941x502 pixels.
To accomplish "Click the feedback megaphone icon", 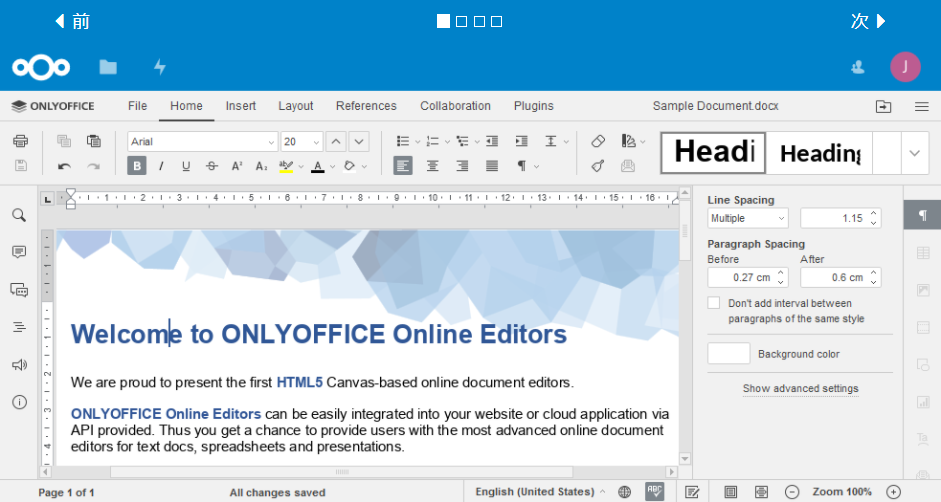I will pyautogui.click(x=19, y=364).
